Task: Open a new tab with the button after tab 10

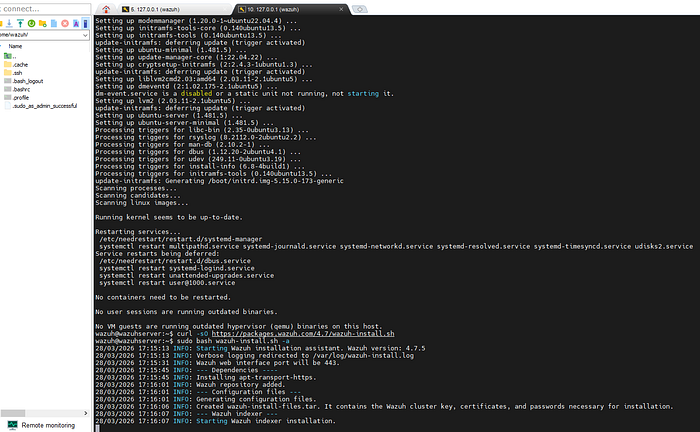Action: [x=360, y=9]
